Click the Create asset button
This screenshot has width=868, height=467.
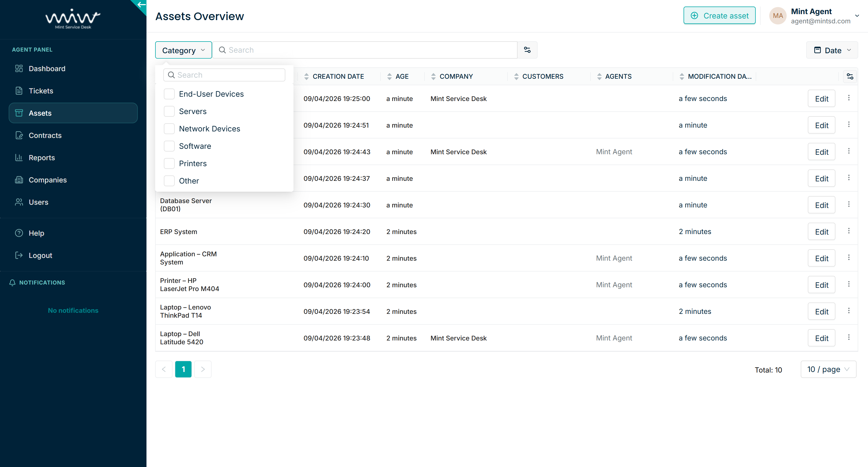(x=719, y=16)
